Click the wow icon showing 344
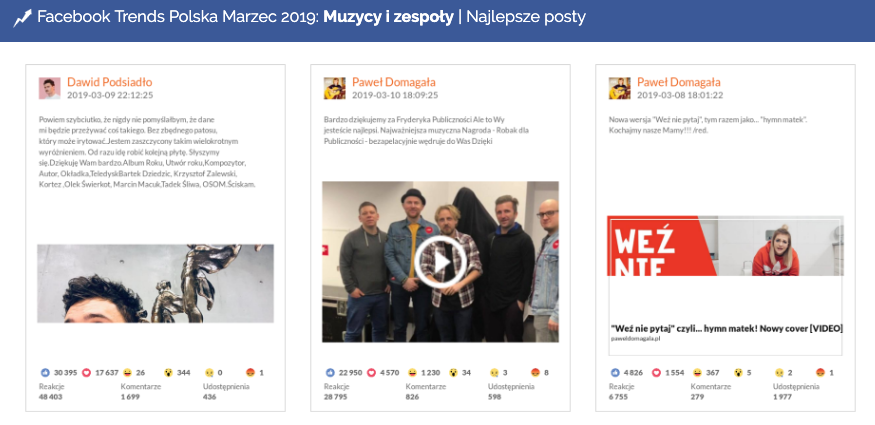This screenshot has height=425, width=875. coord(169,373)
